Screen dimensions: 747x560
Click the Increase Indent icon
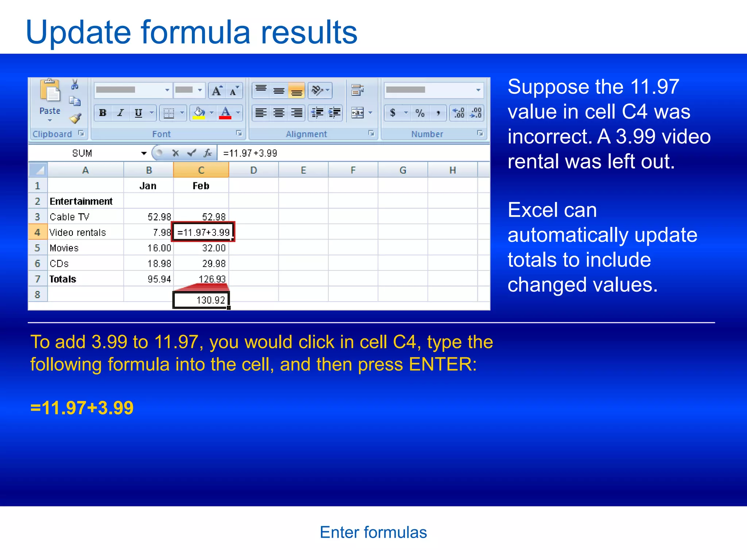point(334,113)
